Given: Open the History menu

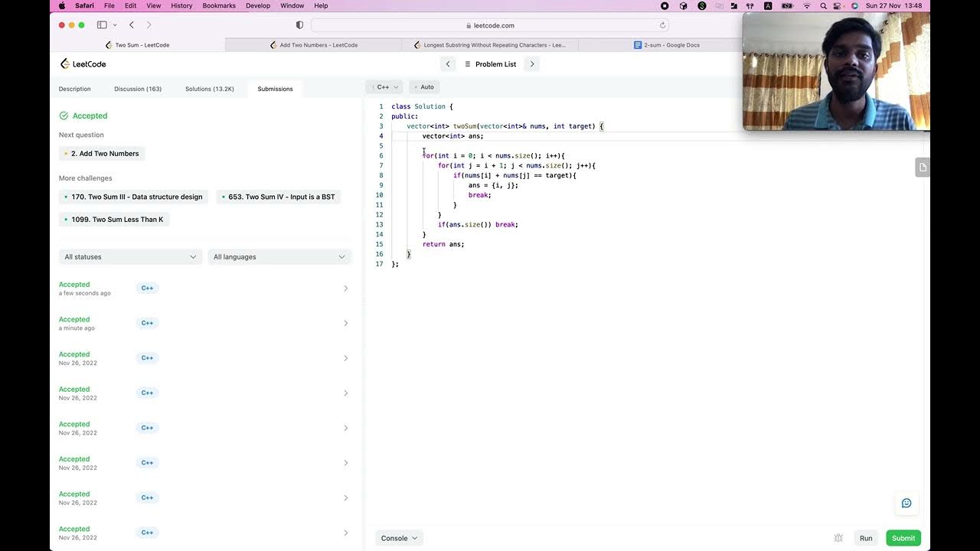Looking at the screenshot, I should click(x=181, y=5).
